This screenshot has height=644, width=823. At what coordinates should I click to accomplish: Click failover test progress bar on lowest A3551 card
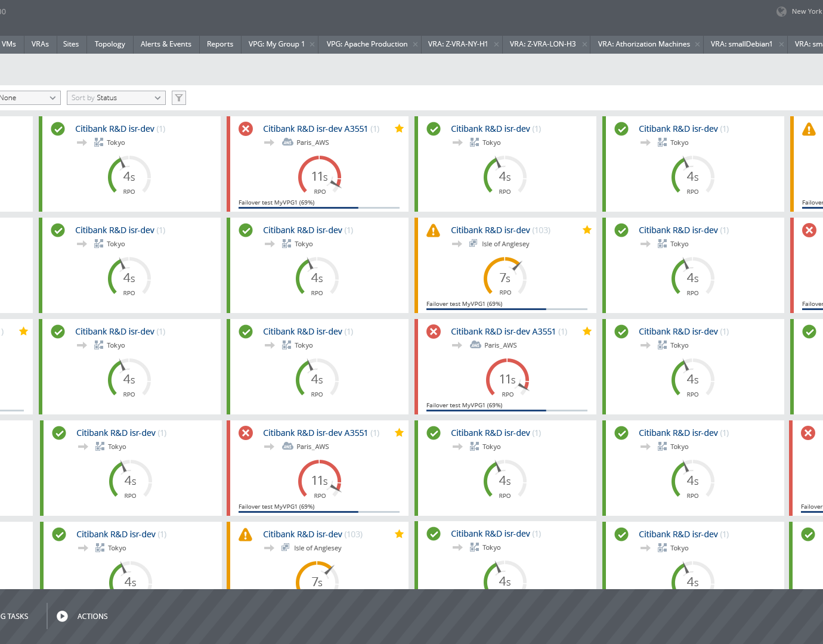click(x=319, y=512)
